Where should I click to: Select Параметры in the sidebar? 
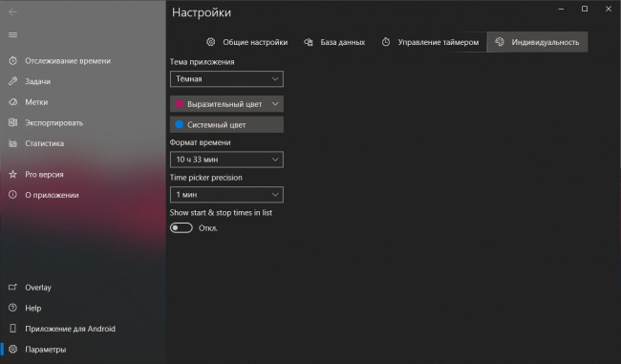click(83, 349)
